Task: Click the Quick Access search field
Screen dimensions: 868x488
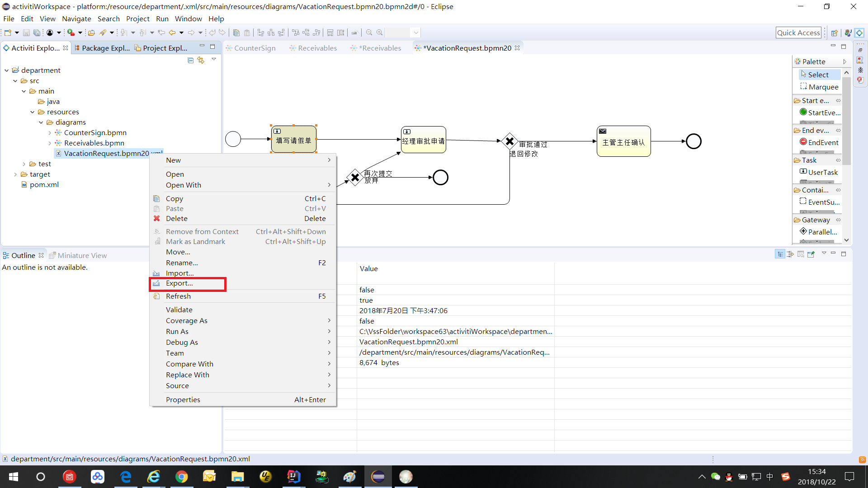Action: (798, 33)
